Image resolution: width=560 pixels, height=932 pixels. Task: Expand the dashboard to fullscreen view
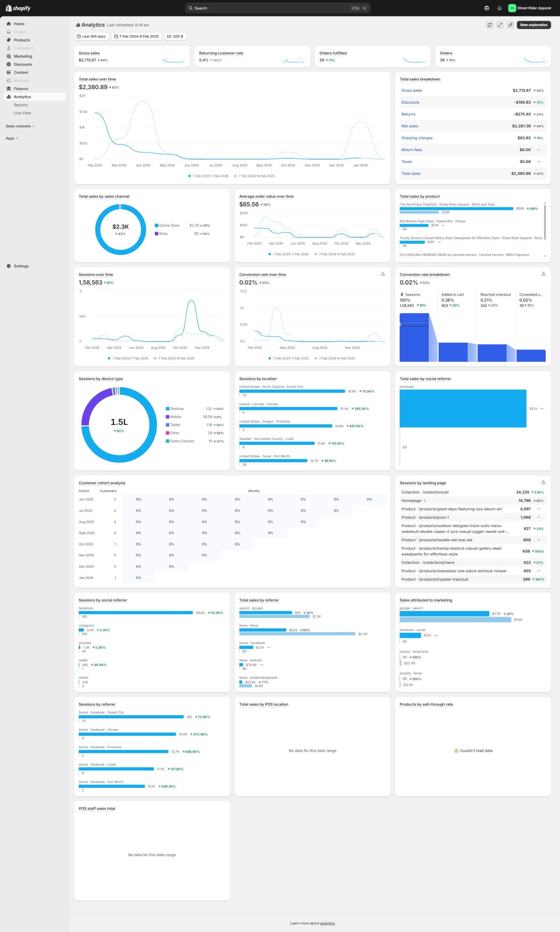[500, 25]
